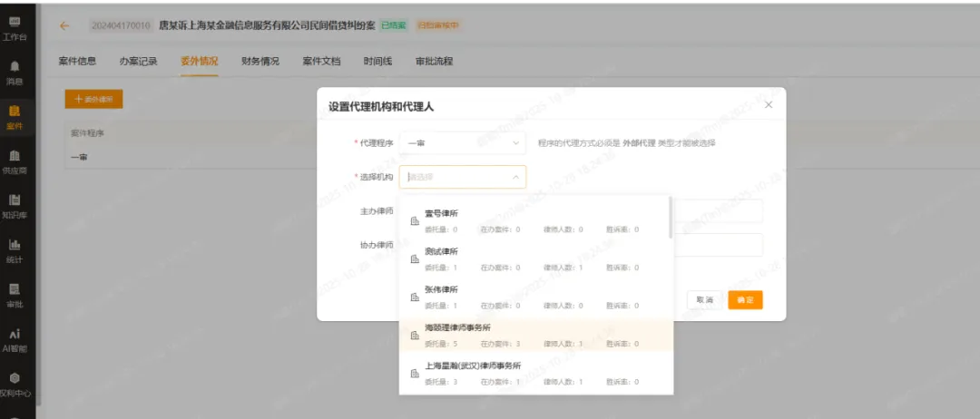Click the 归档审核中 status tag
980x419 pixels.
[x=437, y=25]
